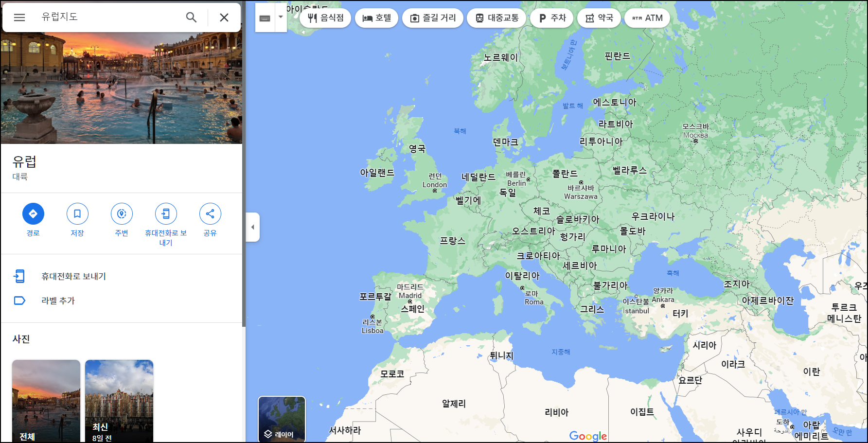The width and height of the screenshot is (868, 443).
Task: Click the 이탈리아 country label
Action: [x=522, y=276]
